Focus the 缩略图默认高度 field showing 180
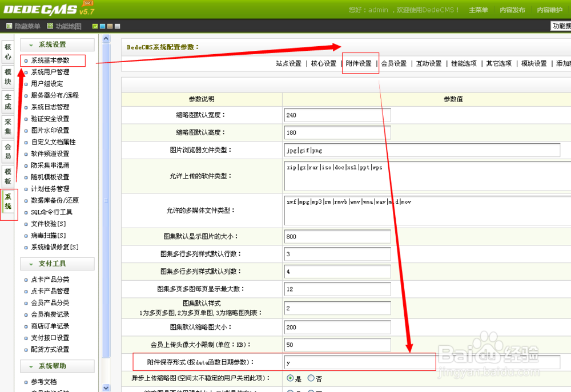This screenshot has height=392, width=571. click(337, 132)
